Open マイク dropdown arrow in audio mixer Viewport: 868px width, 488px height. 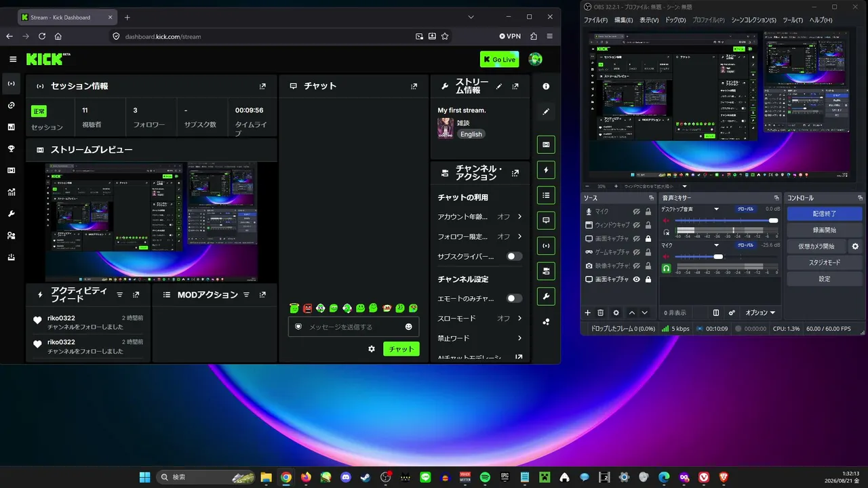tap(716, 245)
